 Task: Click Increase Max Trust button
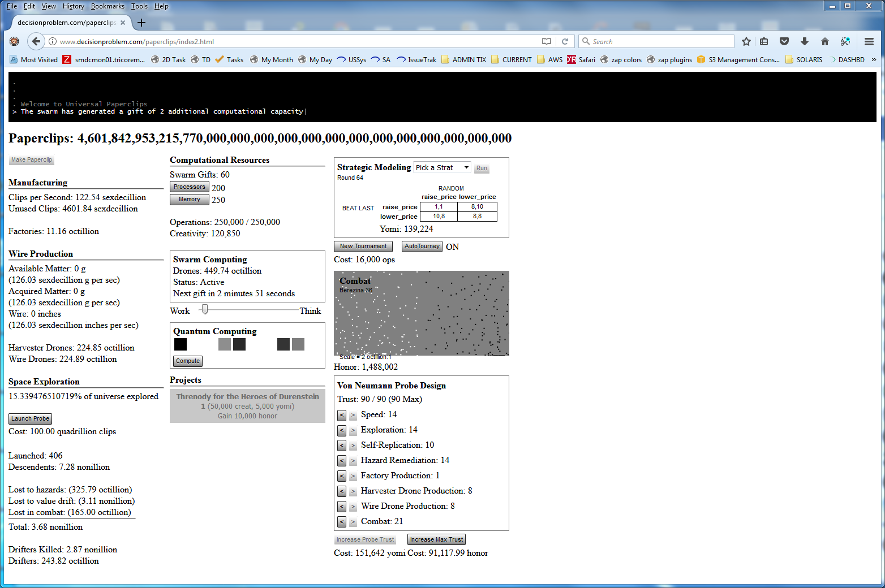(x=436, y=540)
